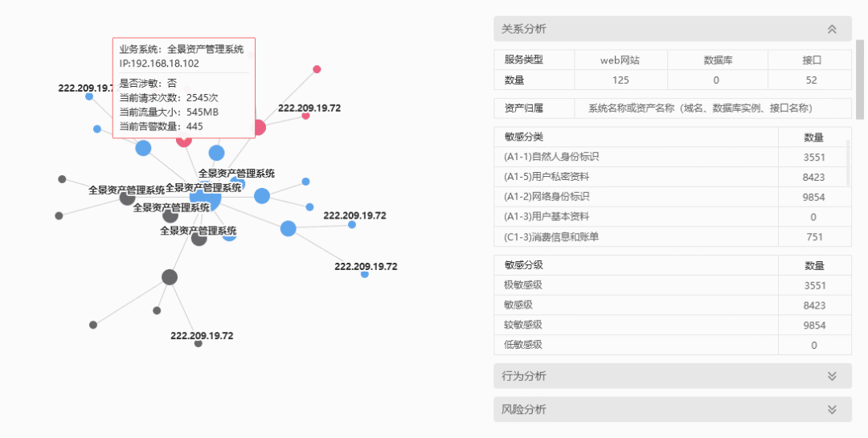Click the 资产归属 system name input field
This screenshot has width=868, height=438.
713,108
